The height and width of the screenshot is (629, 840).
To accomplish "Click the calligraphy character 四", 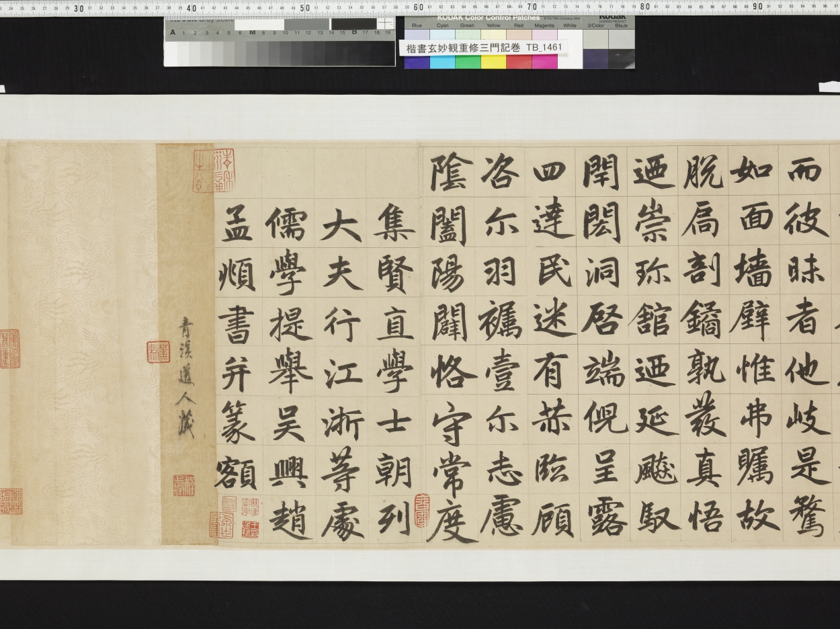I will (x=550, y=173).
